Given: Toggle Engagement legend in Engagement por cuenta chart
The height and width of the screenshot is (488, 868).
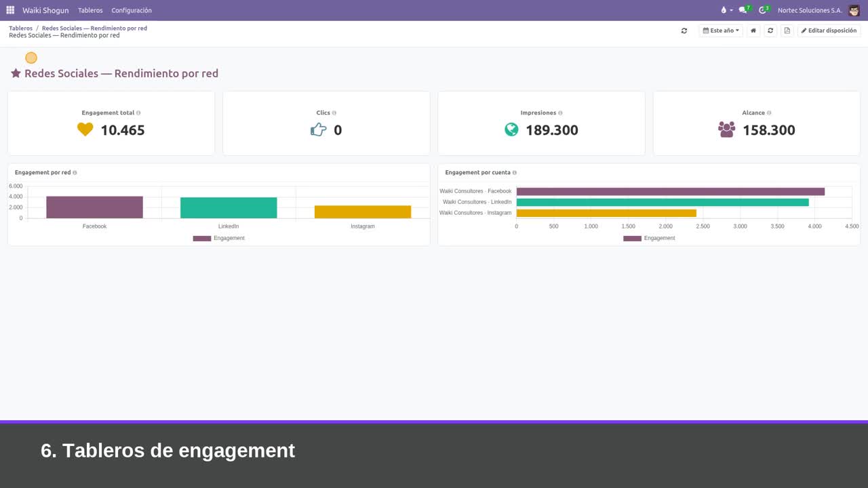Looking at the screenshot, I should click(x=649, y=239).
